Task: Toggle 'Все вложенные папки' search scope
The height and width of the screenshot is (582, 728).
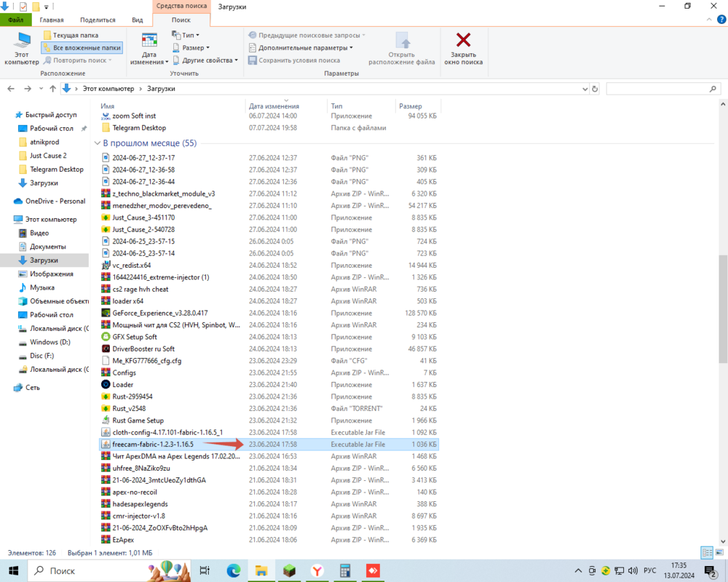Action: [82, 48]
